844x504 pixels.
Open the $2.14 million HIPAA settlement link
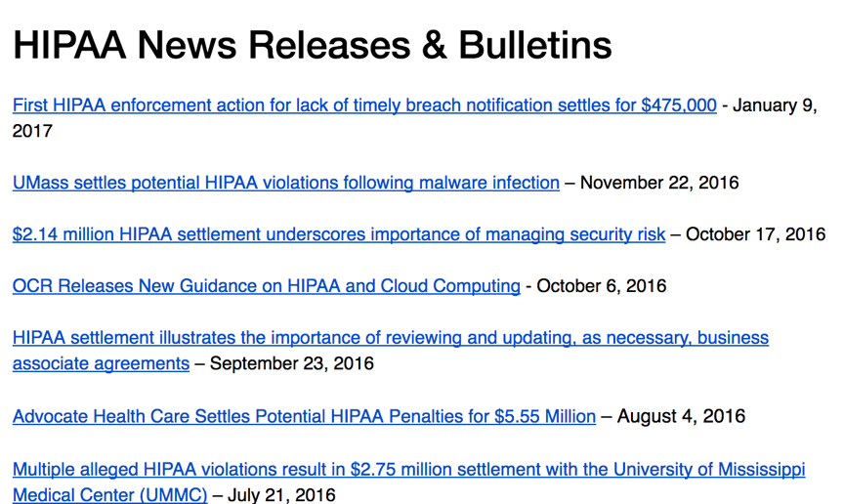(x=339, y=234)
